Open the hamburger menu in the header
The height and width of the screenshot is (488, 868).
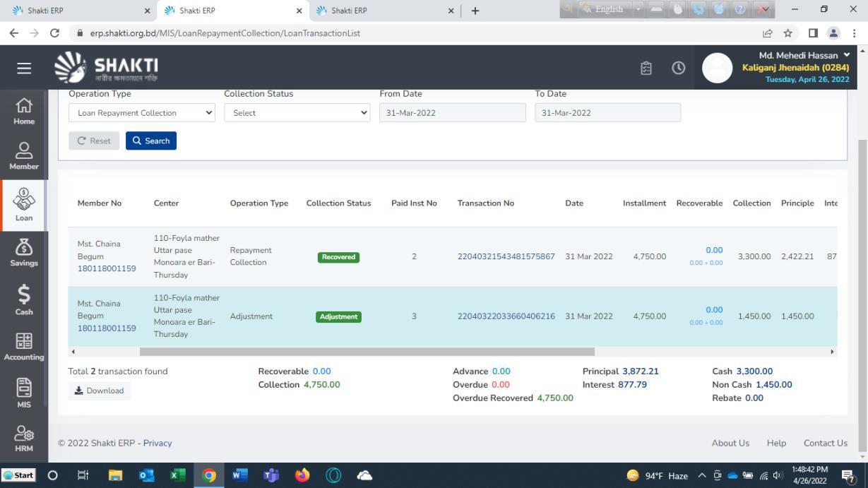(24, 68)
